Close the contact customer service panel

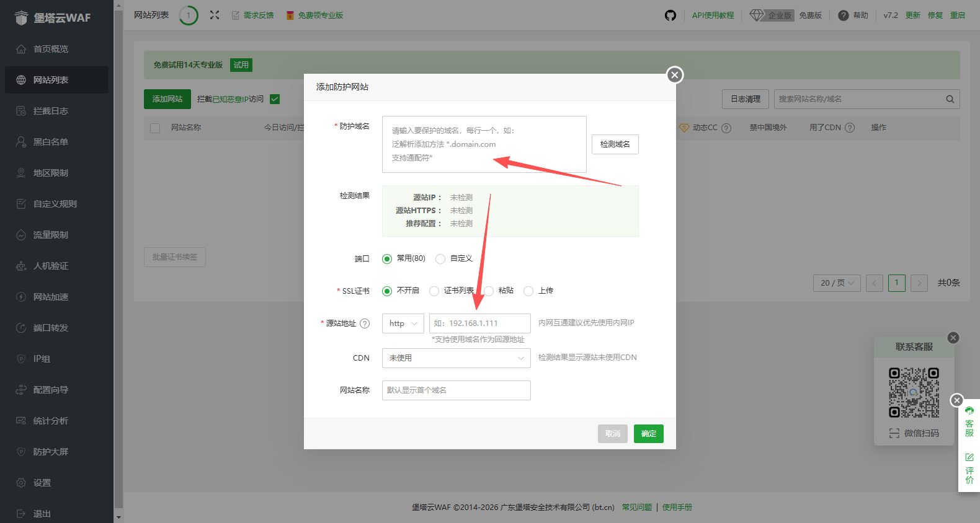(x=953, y=338)
